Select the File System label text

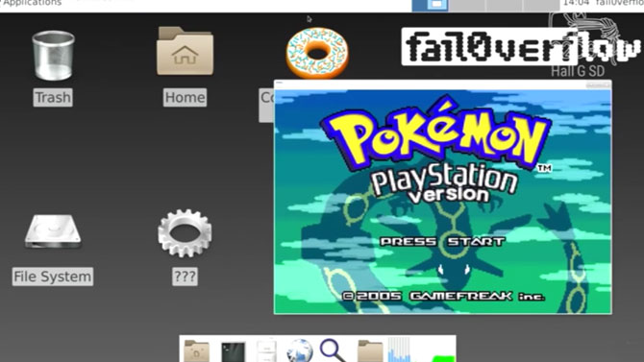[x=53, y=277]
